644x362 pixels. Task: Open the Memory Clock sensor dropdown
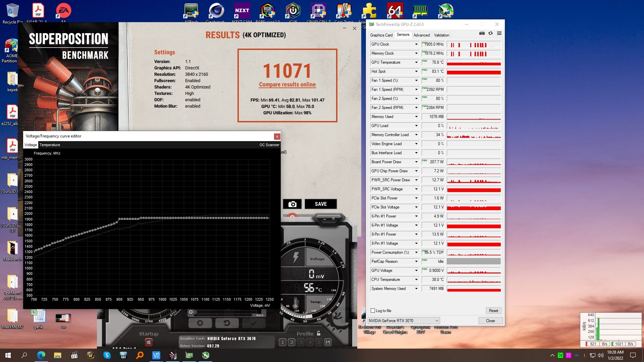pyautogui.click(x=416, y=53)
